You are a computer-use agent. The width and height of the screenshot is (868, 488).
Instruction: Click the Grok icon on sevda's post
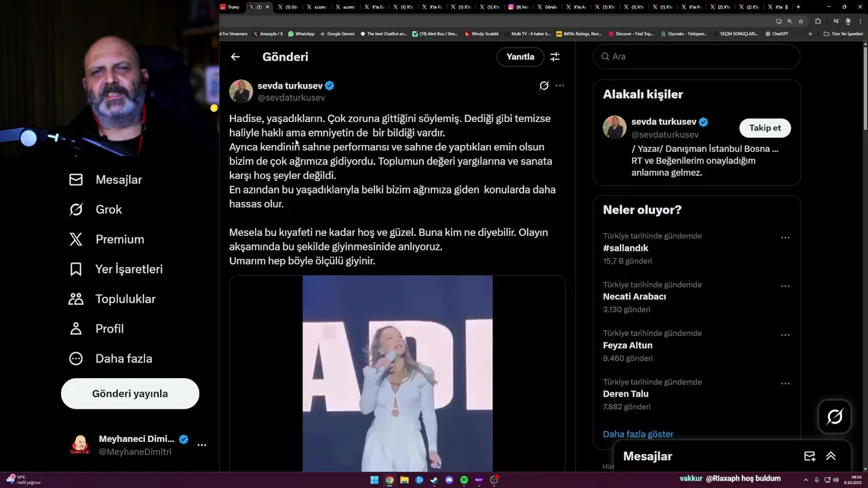[x=544, y=85]
